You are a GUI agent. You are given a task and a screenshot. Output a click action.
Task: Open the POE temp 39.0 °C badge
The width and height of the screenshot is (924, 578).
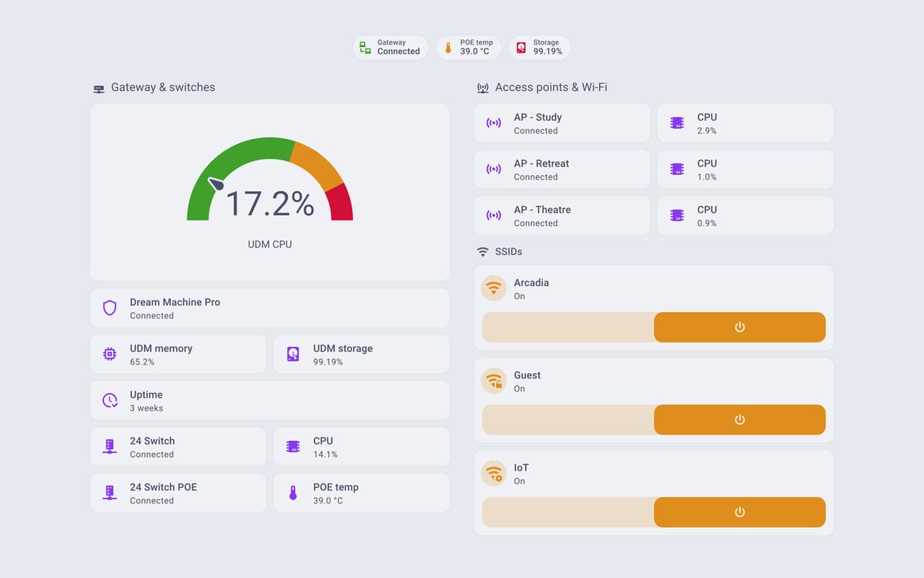pos(468,48)
